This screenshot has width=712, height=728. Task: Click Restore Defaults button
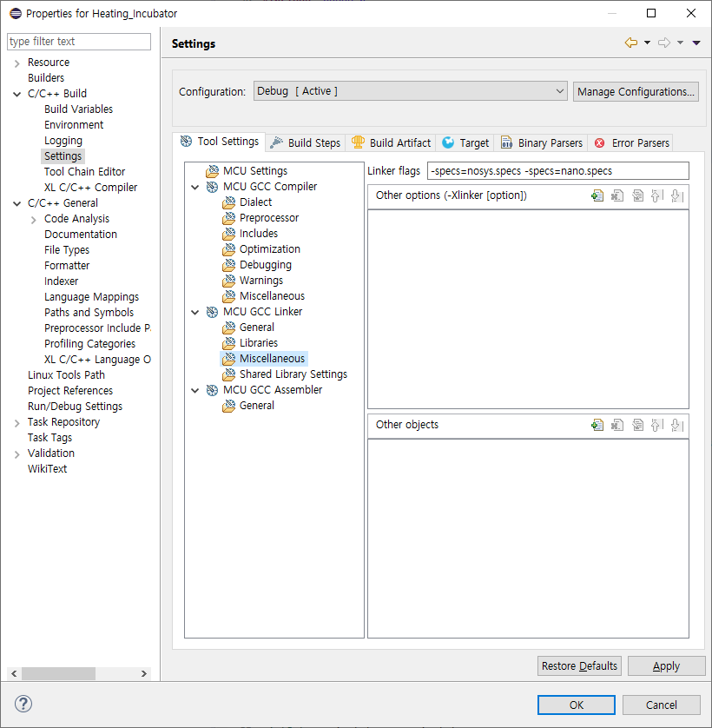pyautogui.click(x=579, y=665)
